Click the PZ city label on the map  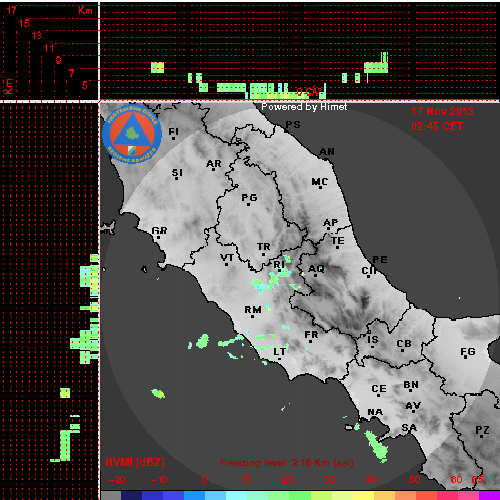482,430
